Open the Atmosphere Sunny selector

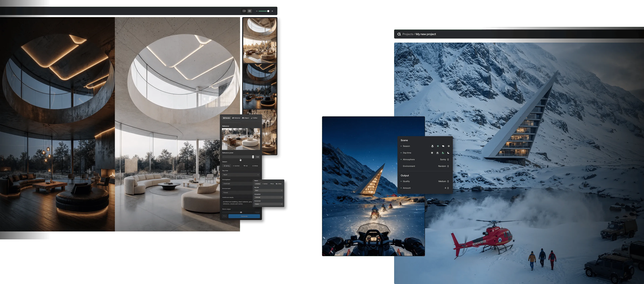444,159
